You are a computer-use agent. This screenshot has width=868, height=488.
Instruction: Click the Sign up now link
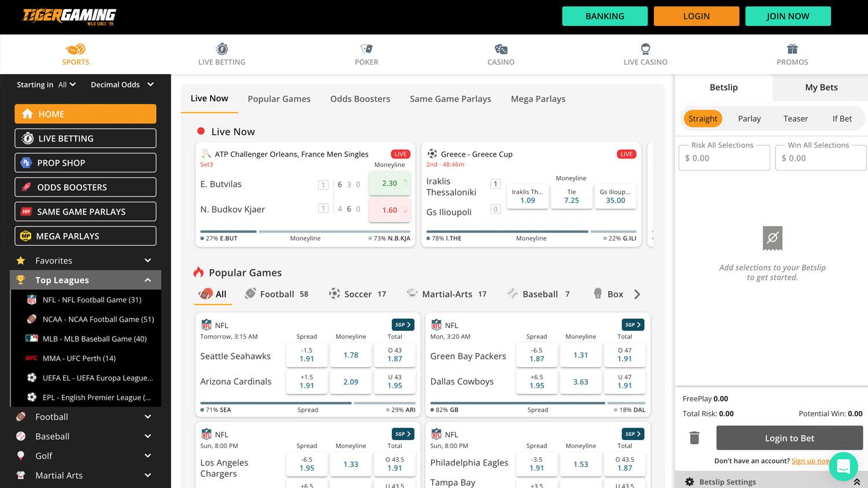tap(811, 461)
